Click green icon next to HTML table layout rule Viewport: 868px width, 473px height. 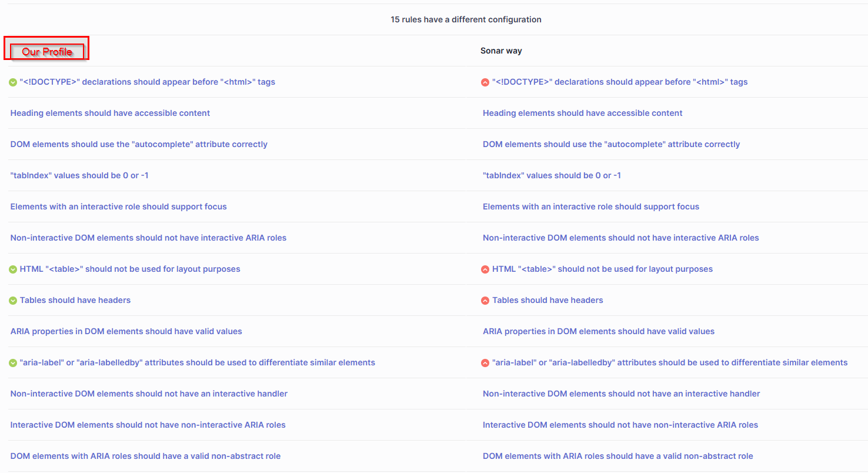tap(13, 269)
